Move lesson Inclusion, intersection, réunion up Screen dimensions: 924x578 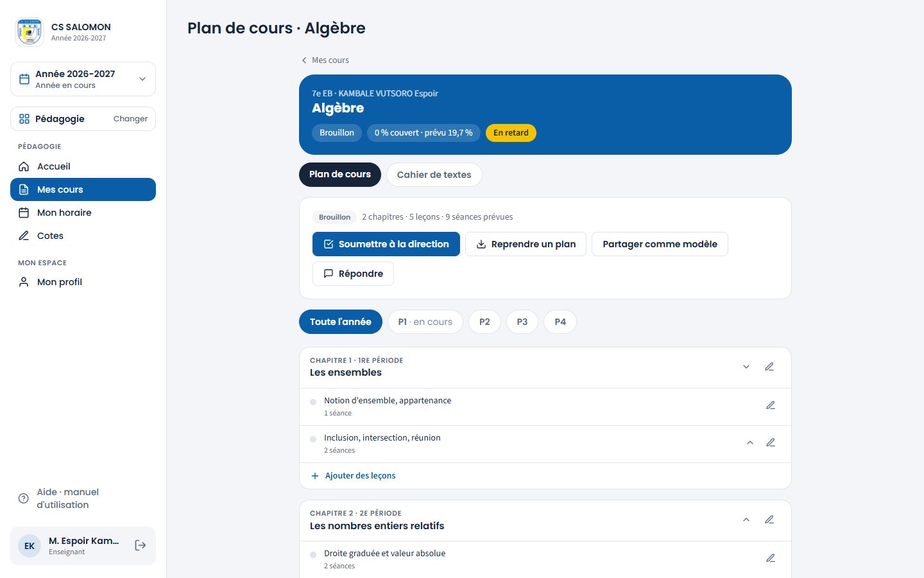[x=750, y=442]
